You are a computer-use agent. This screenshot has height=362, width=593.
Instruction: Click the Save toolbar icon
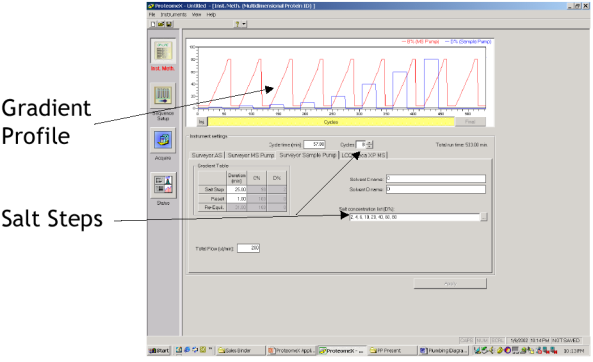pos(169,24)
